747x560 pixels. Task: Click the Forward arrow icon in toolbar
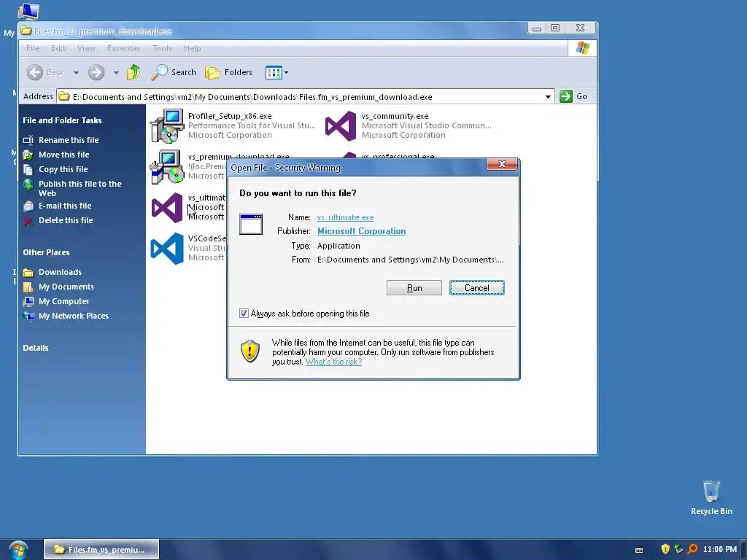click(x=96, y=72)
